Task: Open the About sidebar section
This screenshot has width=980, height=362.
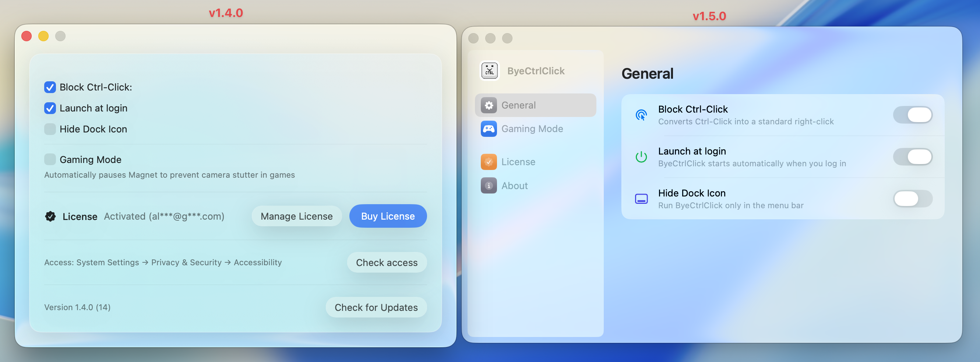Action: 535,185
